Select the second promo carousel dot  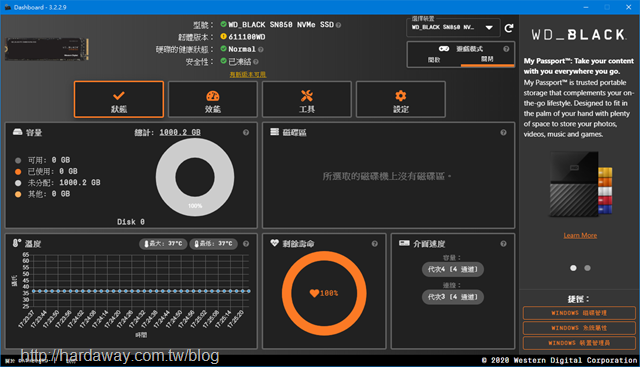coord(587,268)
